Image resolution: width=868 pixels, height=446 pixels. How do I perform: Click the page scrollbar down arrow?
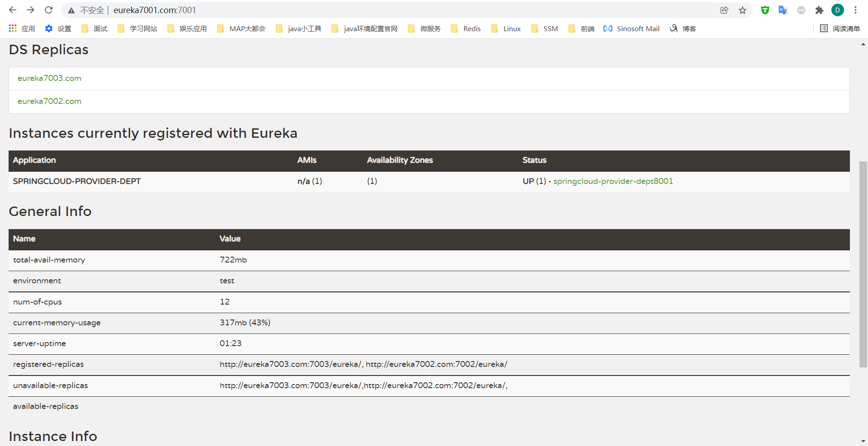click(x=863, y=441)
